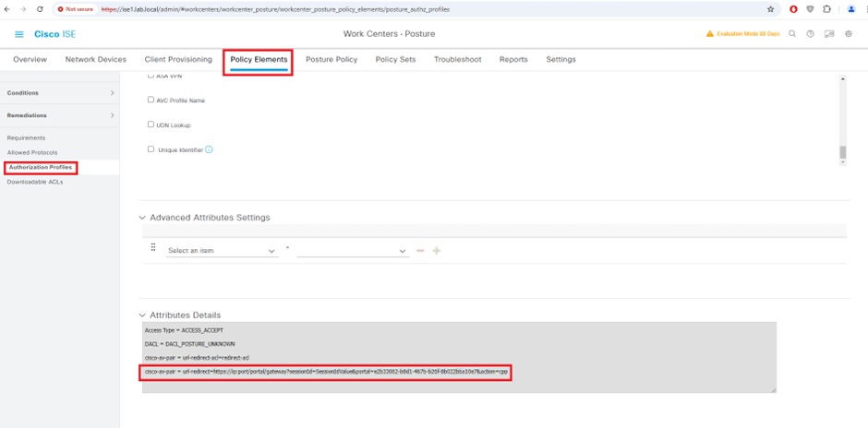868x428 pixels.
Task: Open the browser profile avatar
Action: pyautogui.click(x=851, y=9)
